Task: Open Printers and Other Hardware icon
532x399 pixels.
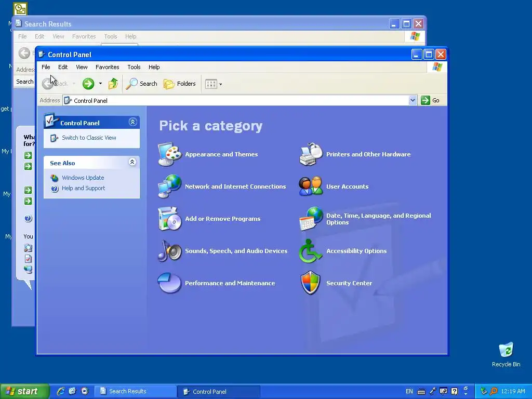Action: 311,154
